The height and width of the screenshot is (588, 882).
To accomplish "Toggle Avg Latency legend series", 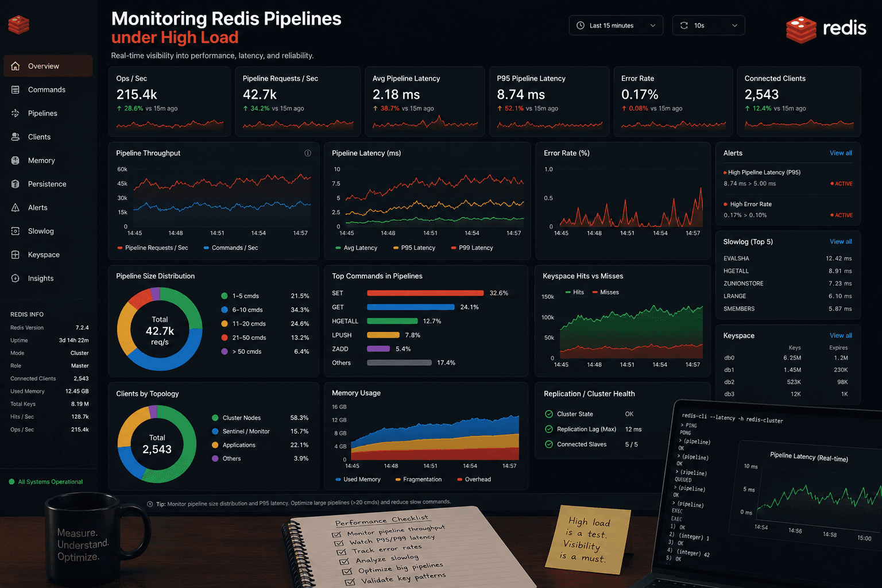I will point(357,248).
